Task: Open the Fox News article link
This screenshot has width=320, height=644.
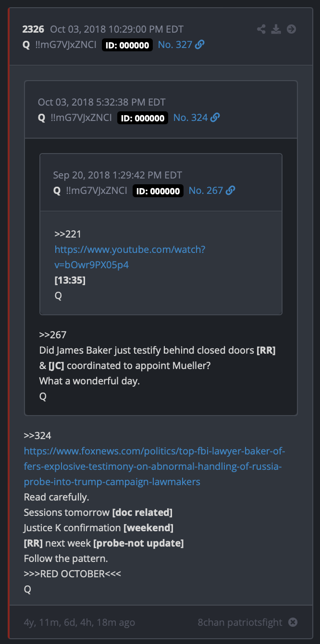Action: pyautogui.click(x=155, y=466)
